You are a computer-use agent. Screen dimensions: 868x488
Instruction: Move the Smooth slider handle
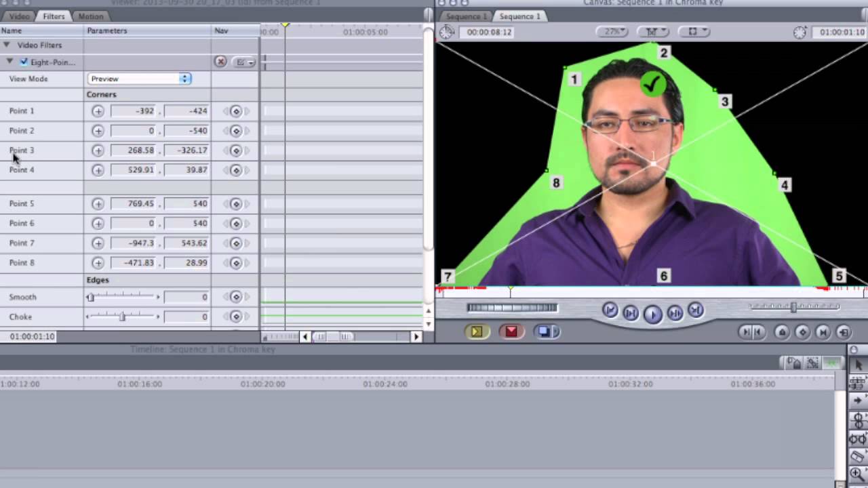click(x=90, y=297)
